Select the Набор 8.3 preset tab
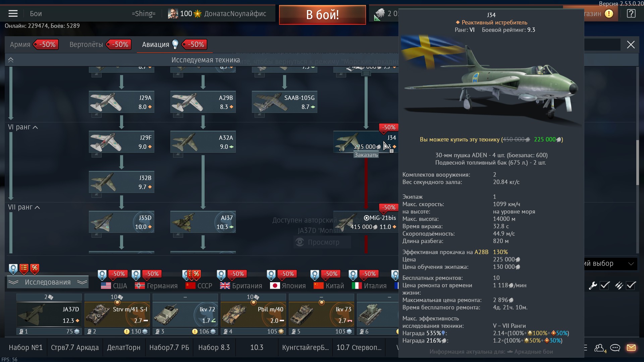This screenshot has width=644, height=362. (x=214, y=348)
